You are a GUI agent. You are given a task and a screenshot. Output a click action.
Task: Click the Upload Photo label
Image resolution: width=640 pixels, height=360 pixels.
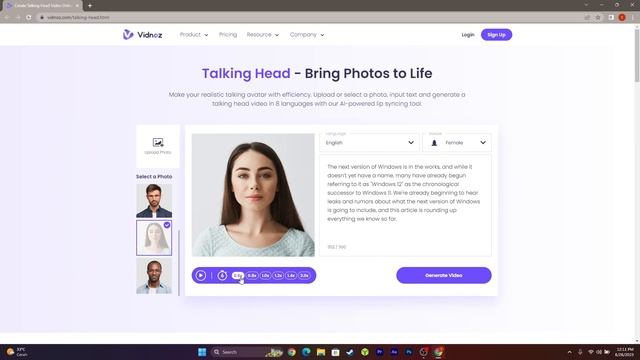click(x=158, y=152)
